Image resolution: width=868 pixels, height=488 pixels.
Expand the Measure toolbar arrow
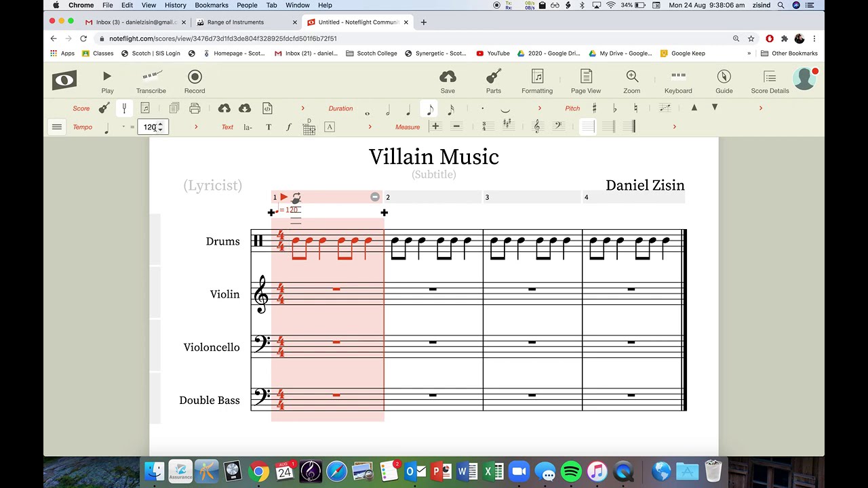[x=674, y=127]
